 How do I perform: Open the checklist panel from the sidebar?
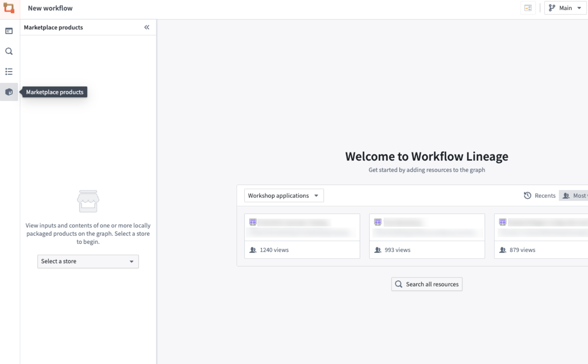[x=9, y=71]
